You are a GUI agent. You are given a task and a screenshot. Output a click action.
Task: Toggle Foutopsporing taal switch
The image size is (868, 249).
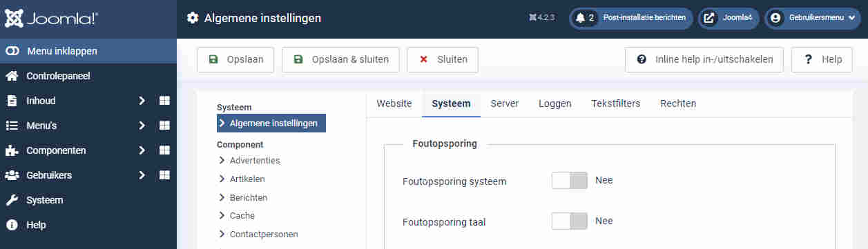pyautogui.click(x=569, y=221)
